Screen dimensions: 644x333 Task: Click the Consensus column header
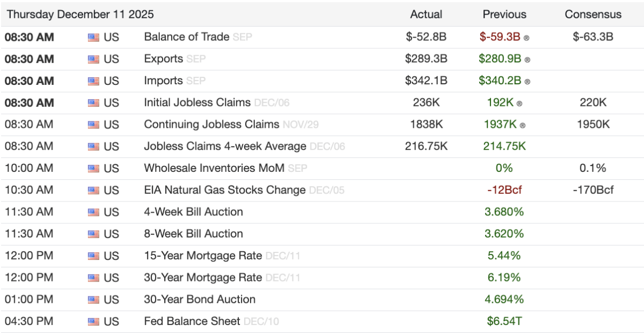593,15
